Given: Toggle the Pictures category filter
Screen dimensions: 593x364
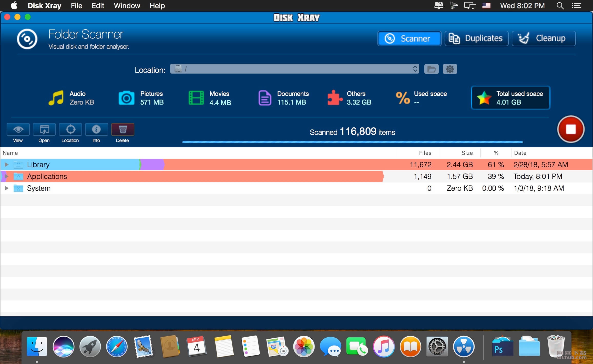Looking at the screenshot, I should pos(141,98).
